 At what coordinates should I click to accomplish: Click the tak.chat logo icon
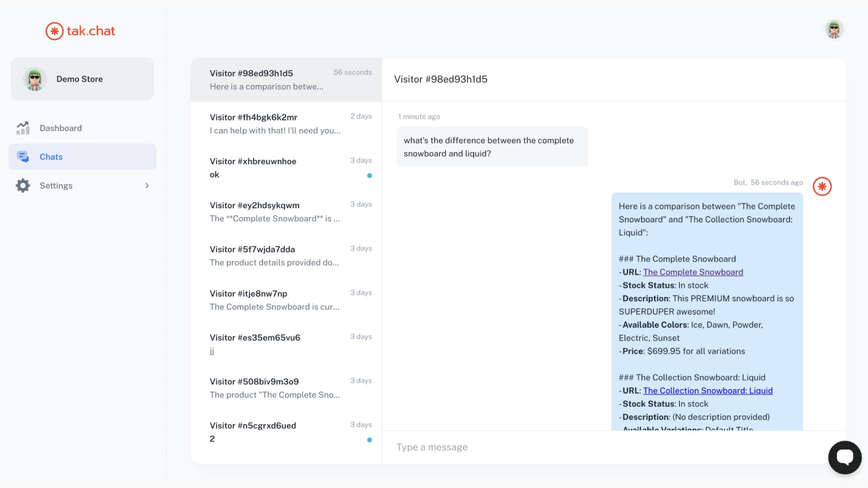click(x=54, y=31)
